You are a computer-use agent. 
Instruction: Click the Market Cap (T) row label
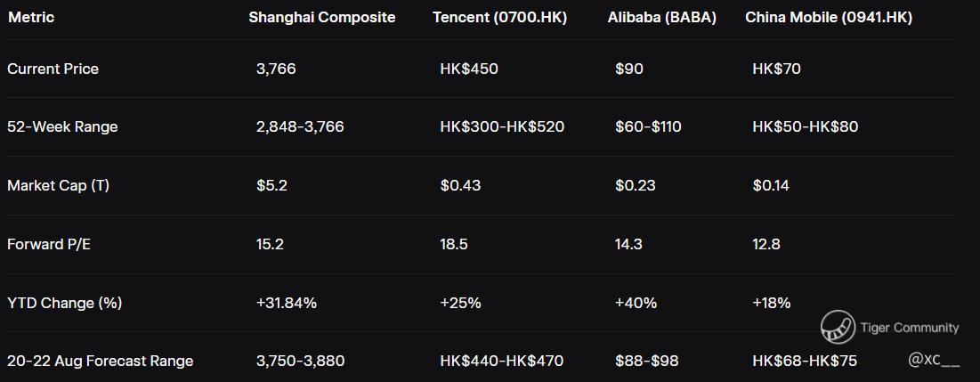58,185
